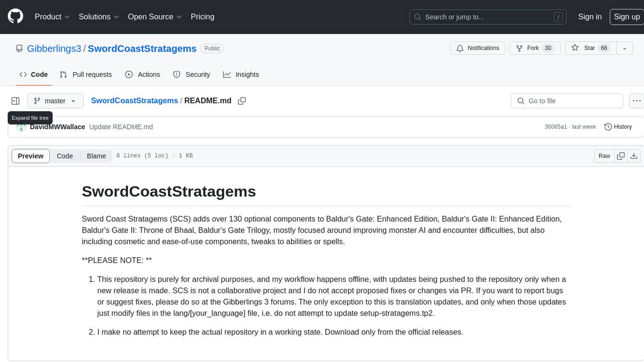Open the Update README.md commit message
The width and height of the screenshot is (644, 362).
tap(121, 127)
